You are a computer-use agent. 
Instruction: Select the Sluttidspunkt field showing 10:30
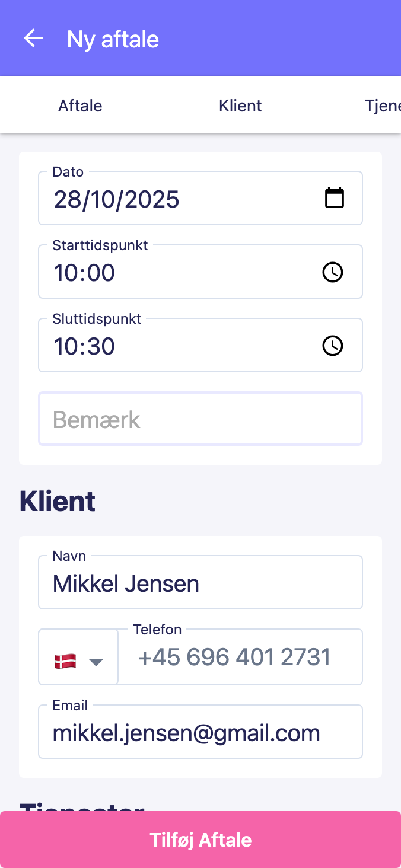(x=178, y=346)
